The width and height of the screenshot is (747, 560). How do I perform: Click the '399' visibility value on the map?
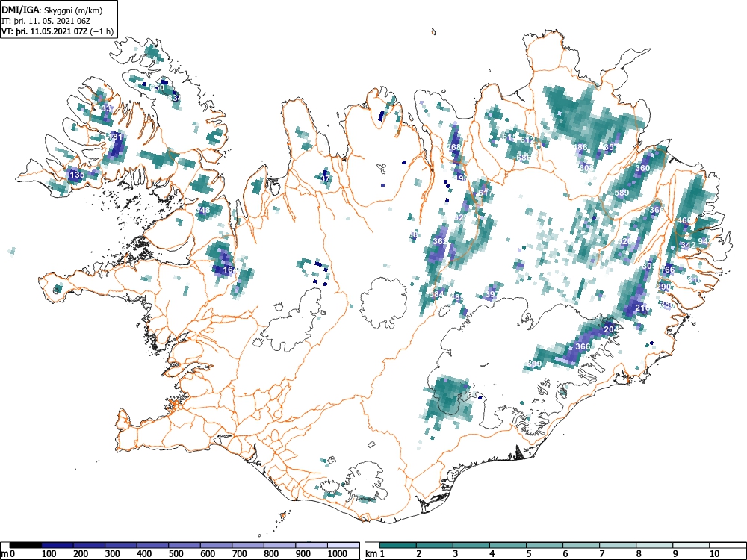click(x=535, y=364)
